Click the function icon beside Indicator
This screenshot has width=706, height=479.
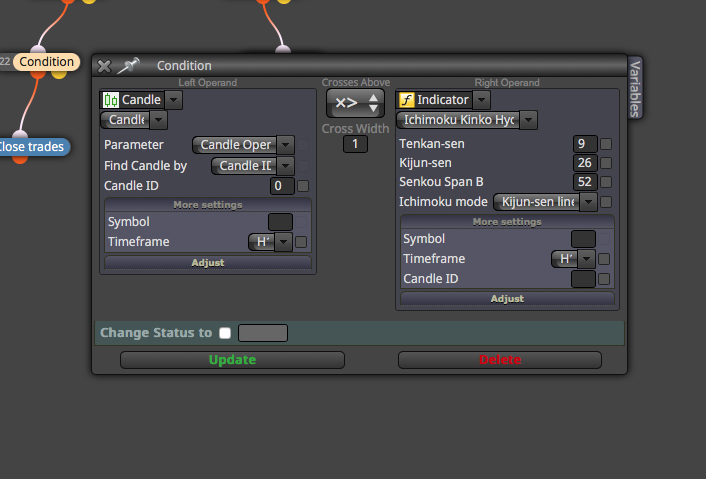[x=407, y=99]
